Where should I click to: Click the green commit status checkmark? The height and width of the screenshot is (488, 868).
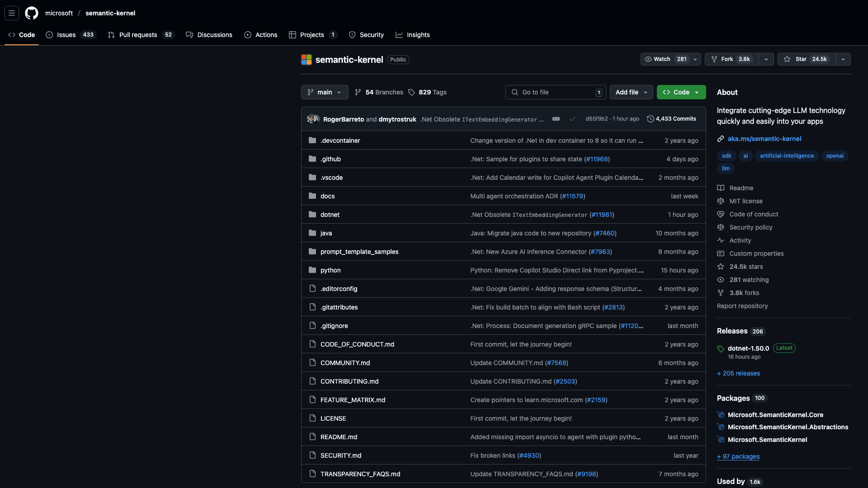(572, 119)
